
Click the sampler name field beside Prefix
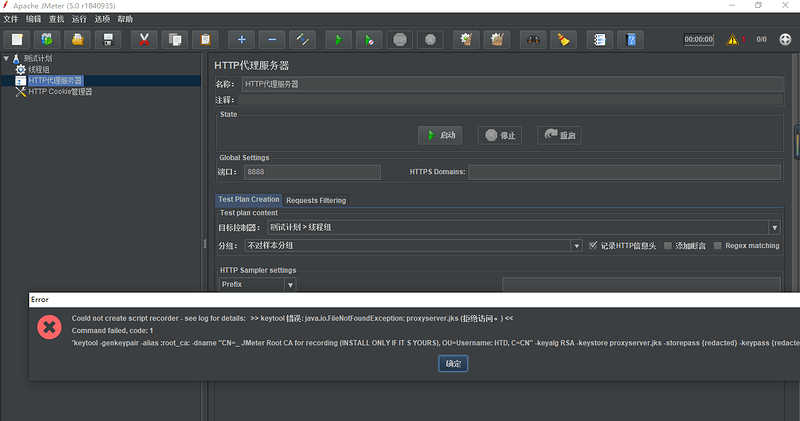(641, 284)
